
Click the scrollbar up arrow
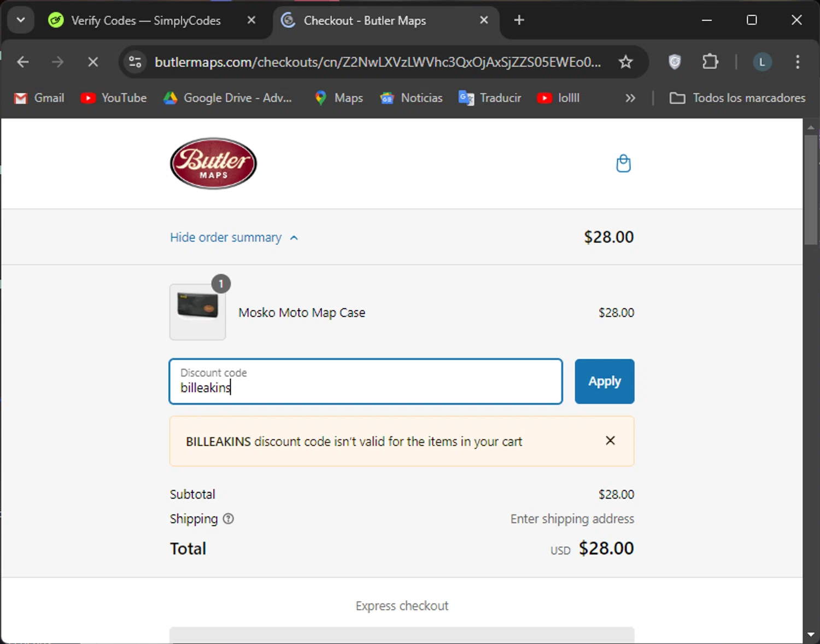pyautogui.click(x=811, y=127)
